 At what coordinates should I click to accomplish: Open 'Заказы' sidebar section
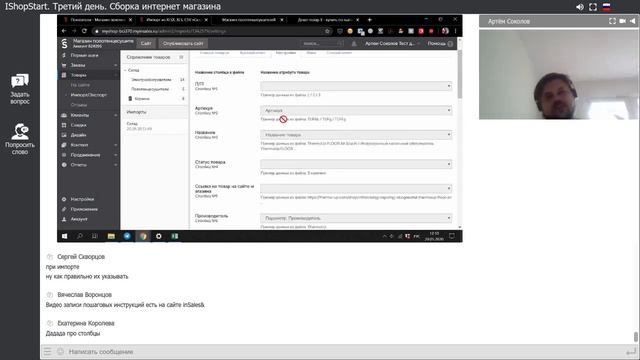[x=78, y=65]
